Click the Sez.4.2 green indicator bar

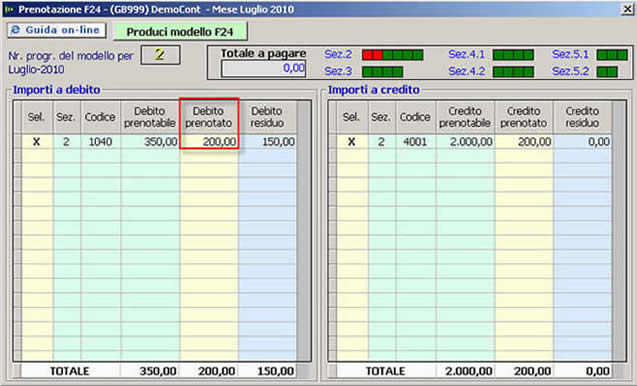513,72
